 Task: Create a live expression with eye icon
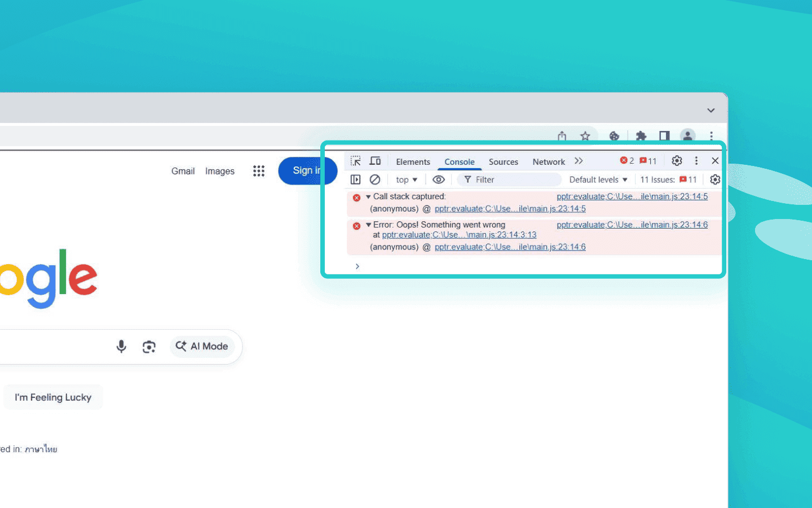(439, 179)
